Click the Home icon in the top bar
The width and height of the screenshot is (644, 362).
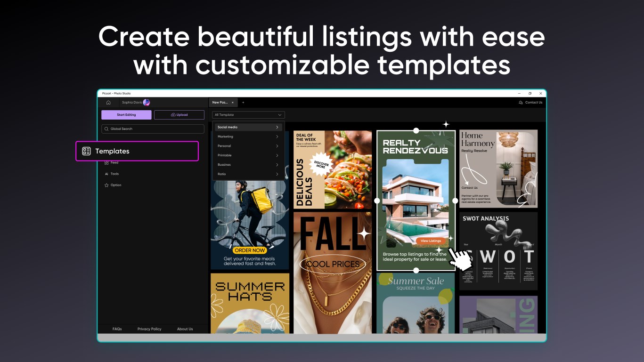click(109, 102)
